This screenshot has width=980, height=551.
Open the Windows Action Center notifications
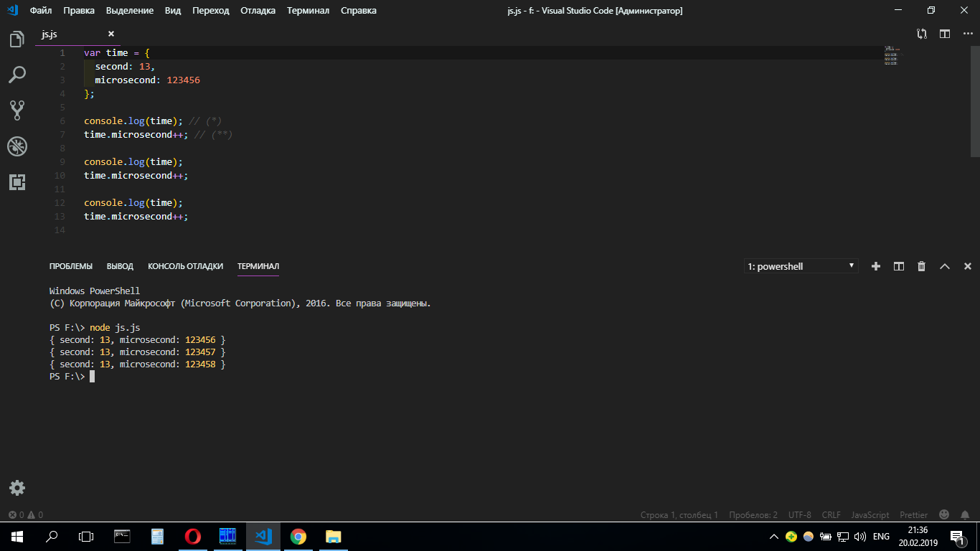click(957, 537)
